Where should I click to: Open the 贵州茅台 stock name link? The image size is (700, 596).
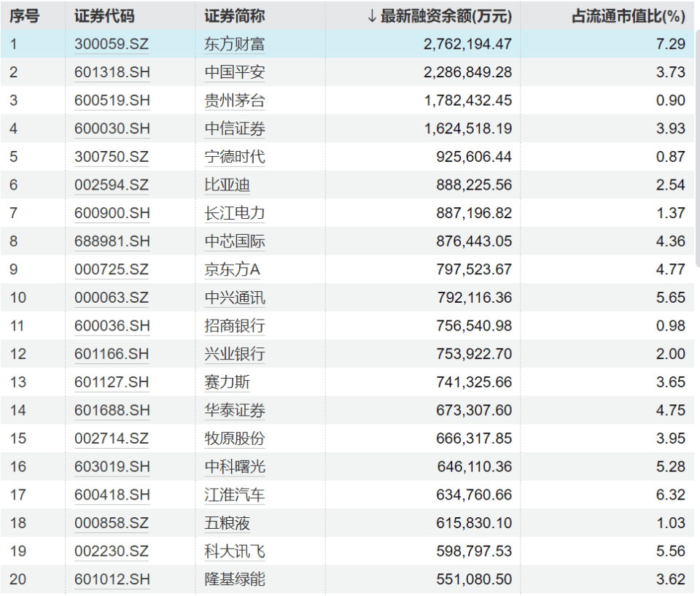[x=235, y=100]
